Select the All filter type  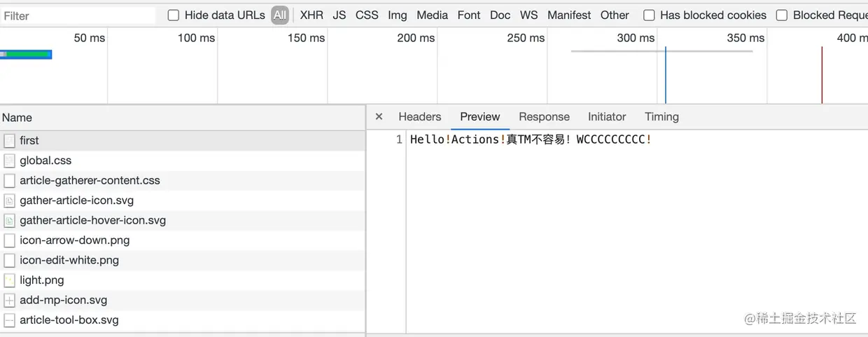280,15
